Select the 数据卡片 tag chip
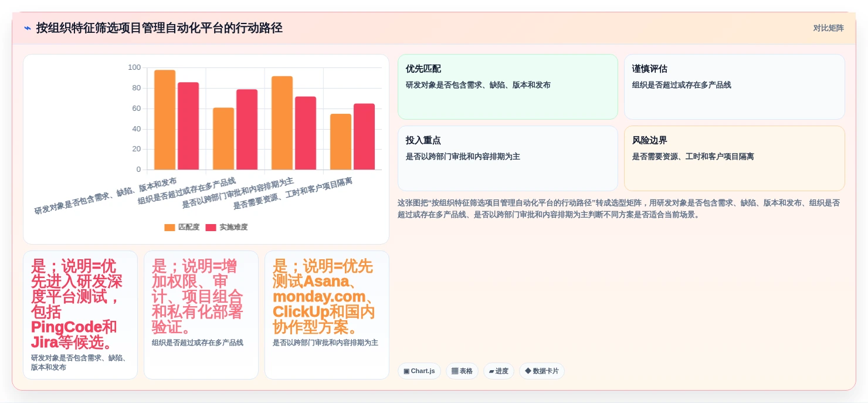 tap(542, 371)
